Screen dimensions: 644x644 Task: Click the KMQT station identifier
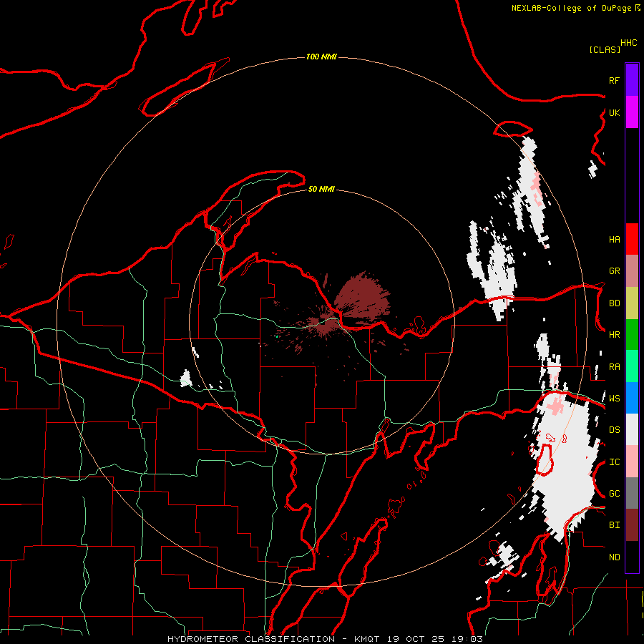367,639
